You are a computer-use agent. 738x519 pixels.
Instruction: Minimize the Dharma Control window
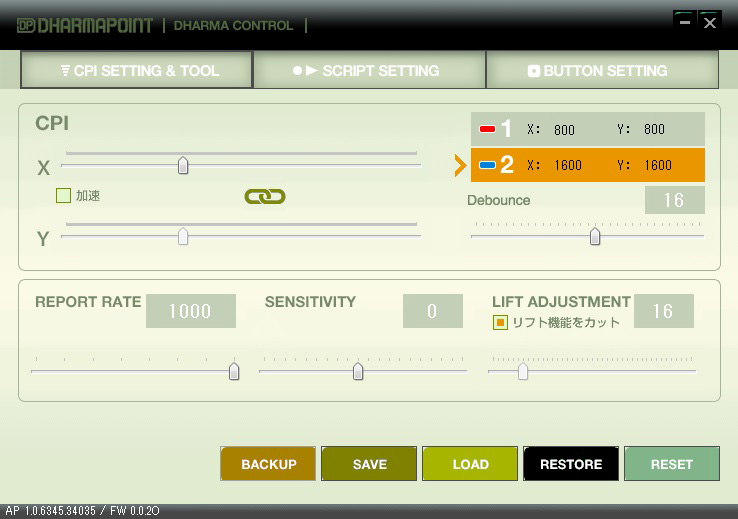685,22
